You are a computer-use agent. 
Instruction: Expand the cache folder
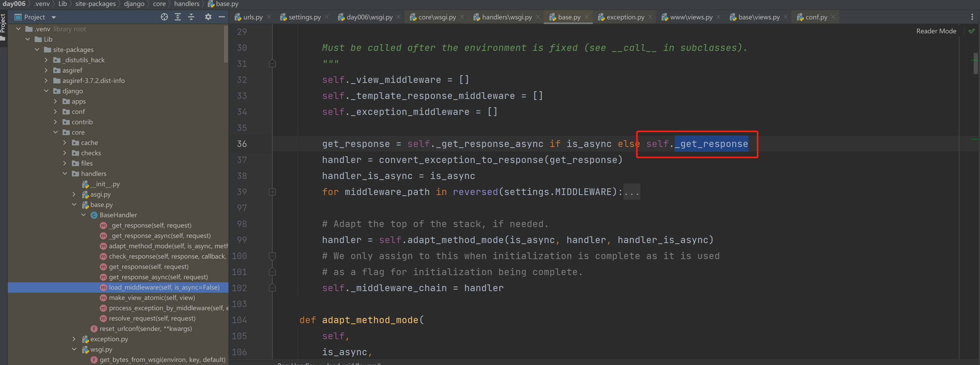click(65, 143)
